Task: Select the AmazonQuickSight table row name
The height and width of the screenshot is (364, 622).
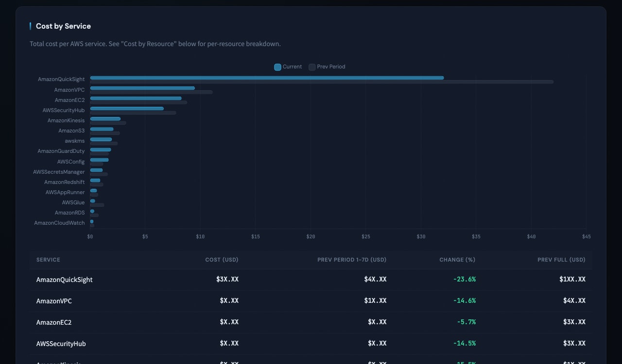Action: coord(64,280)
